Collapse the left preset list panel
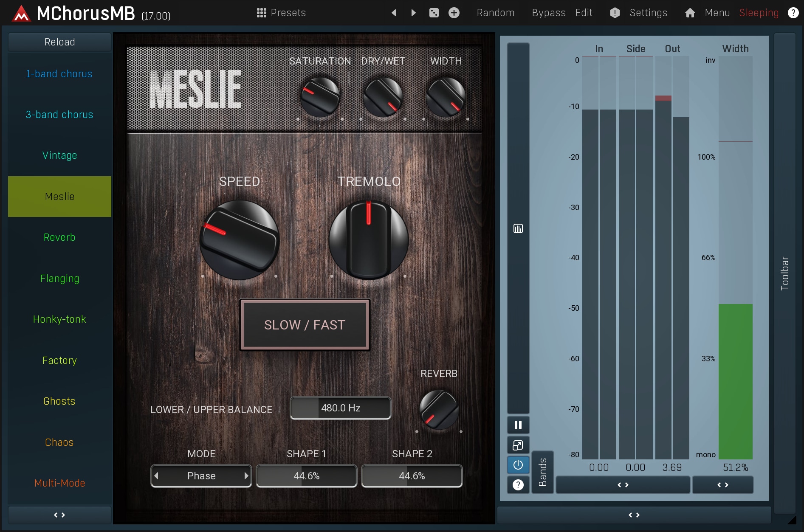This screenshot has width=804, height=532. (x=59, y=515)
